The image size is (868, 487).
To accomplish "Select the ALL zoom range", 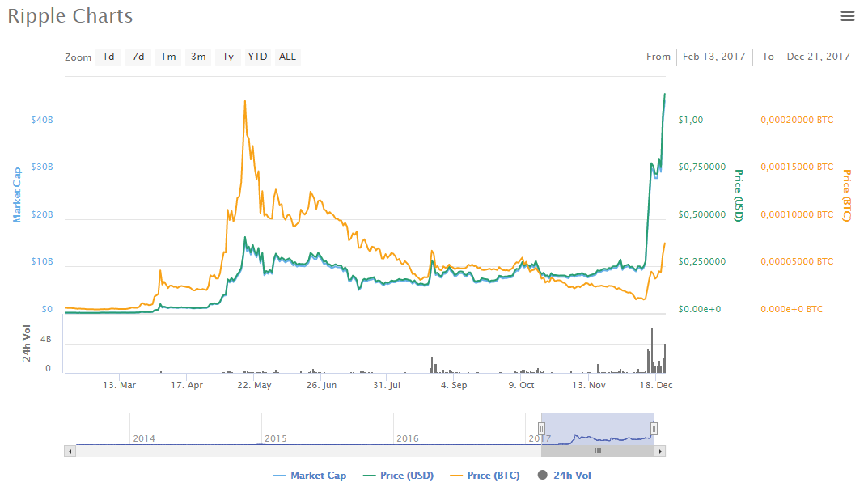I will [287, 57].
